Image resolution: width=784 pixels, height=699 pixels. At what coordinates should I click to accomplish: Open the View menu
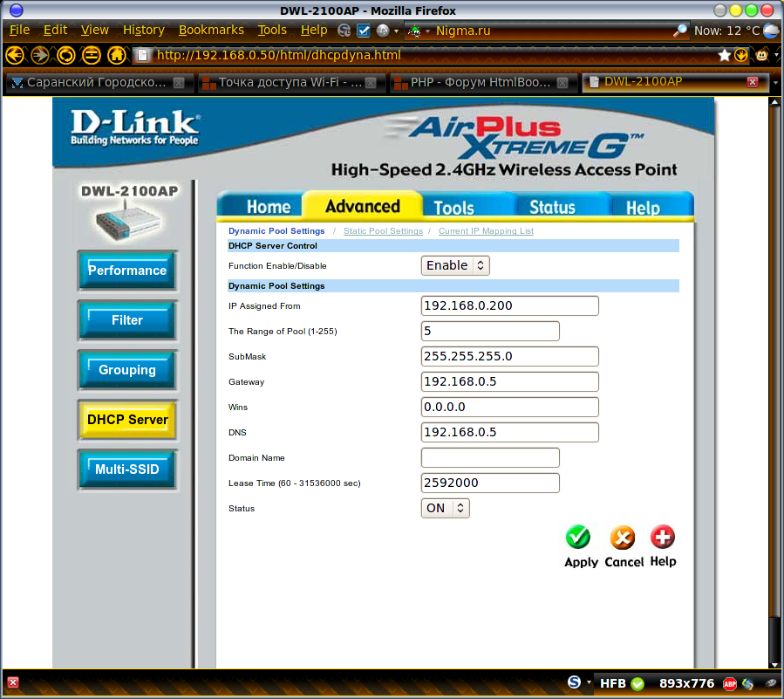coord(94,31)
